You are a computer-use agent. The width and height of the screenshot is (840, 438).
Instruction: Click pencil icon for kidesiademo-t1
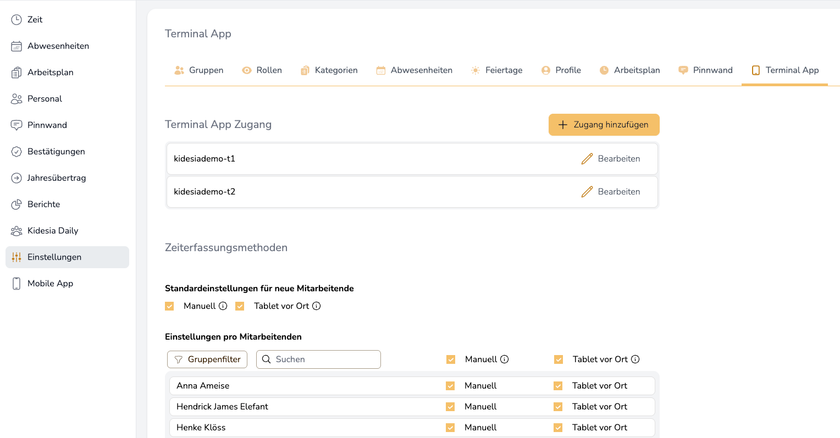(x=587, y=159)
